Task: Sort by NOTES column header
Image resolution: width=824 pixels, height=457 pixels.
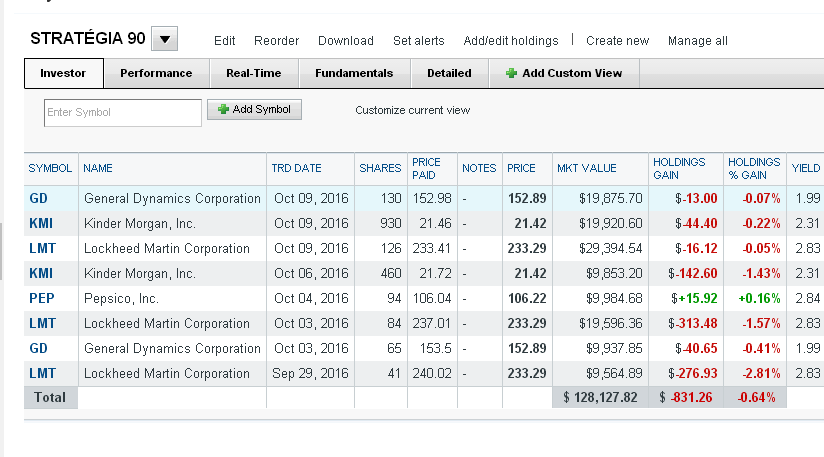Action: point(479,168)
